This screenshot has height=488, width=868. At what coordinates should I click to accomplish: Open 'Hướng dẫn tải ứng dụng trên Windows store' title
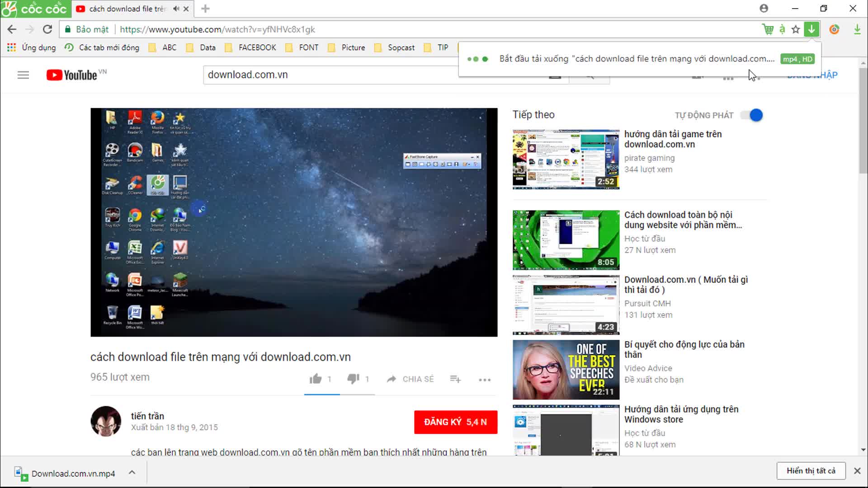coord(681,414)
